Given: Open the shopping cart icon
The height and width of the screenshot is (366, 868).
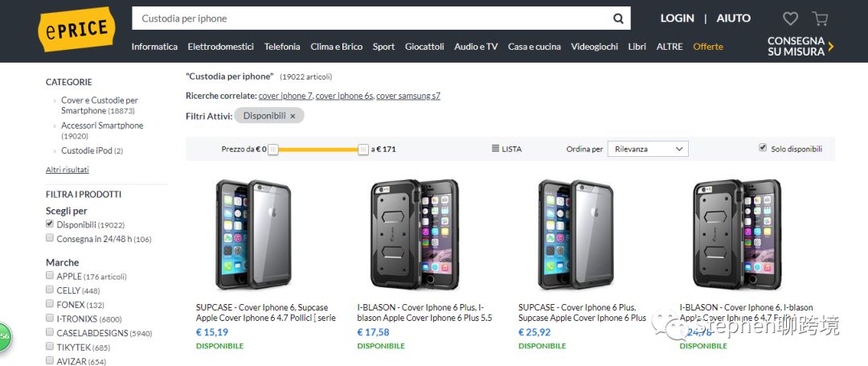Looking at the screenshot, I should [x=820, y=19].
